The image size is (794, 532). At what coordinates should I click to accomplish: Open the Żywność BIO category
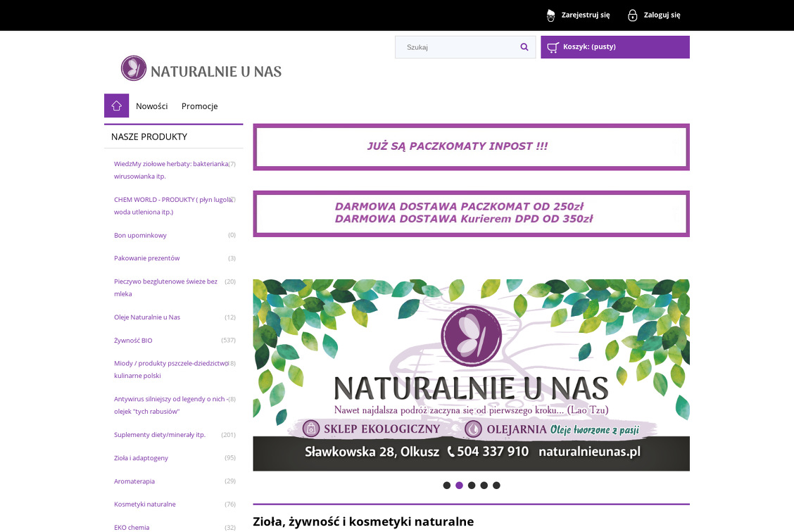(133, 341)
